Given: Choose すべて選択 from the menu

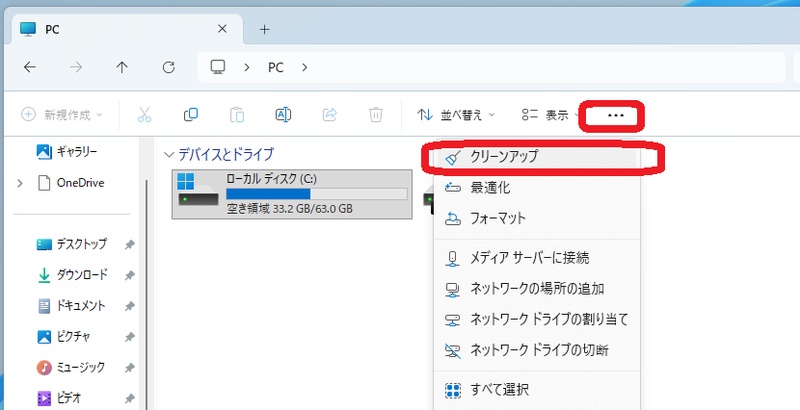Looking at the screenshot, I should click(537, 390).
